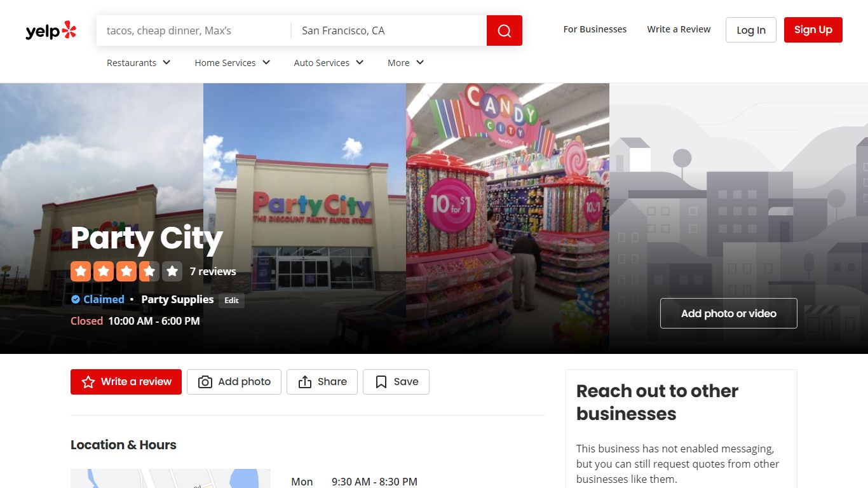Focus the search terms input field
Screen dimensions: 868x488
tap(194, 30)
